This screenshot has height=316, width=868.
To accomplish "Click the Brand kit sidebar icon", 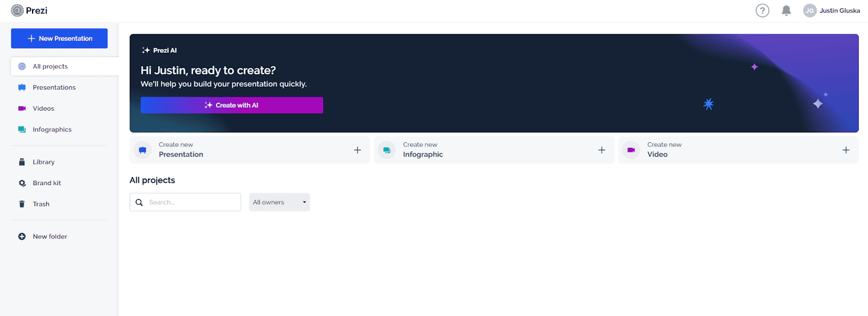I will pyautogui.click(x=22, y=183).
